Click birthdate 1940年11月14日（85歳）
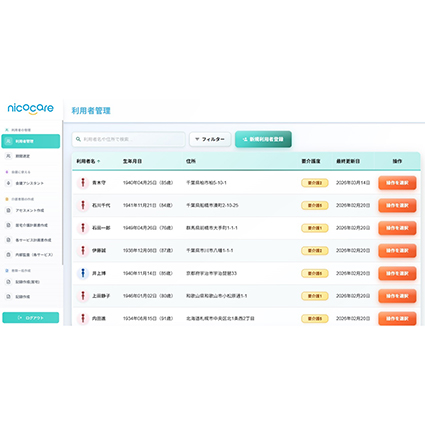This screenshot has height=425, width=425. pos(148,273)
